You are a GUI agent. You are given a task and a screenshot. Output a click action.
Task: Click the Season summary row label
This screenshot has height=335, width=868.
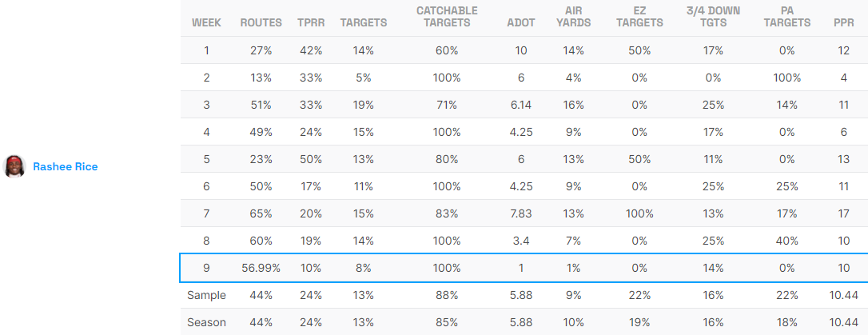point(206,322)
